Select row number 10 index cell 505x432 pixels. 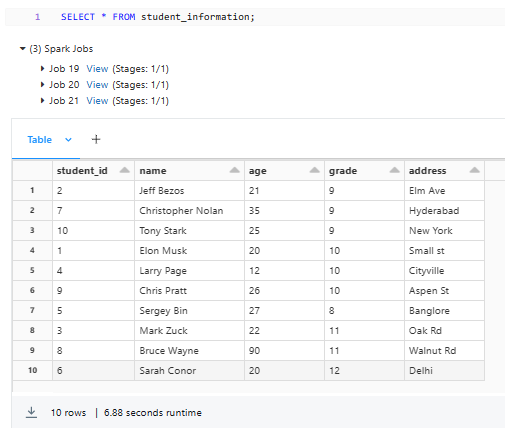pyautogui.click(x=32, y=371)
